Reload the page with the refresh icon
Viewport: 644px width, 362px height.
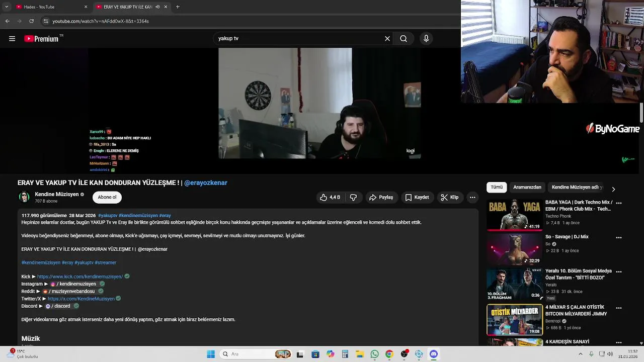click(31, 21)
